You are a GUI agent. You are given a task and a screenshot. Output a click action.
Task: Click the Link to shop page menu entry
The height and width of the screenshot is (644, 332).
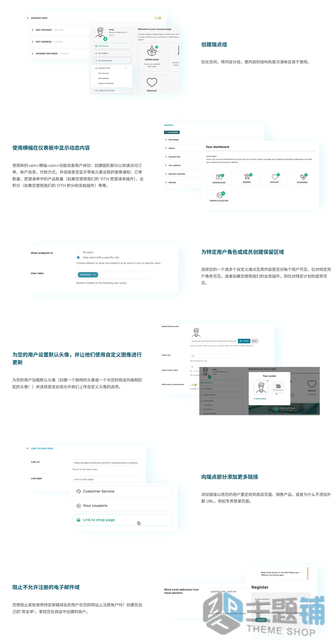[122, 520]
